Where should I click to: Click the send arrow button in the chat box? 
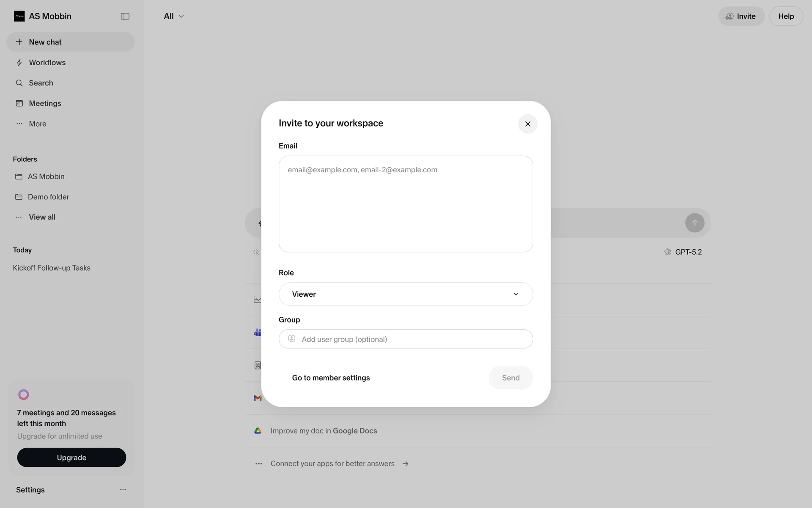694,223
